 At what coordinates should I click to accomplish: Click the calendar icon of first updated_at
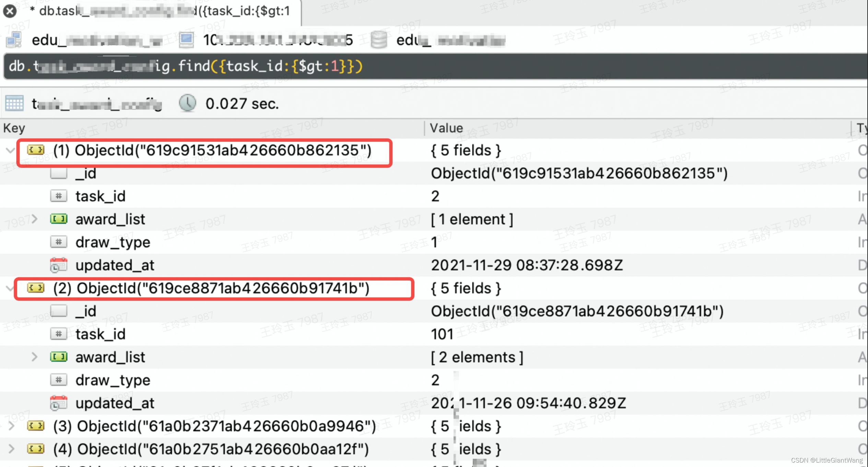pyautogui.click(x=59, y=265)
